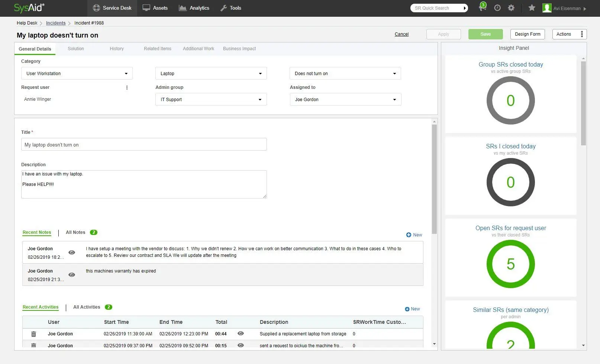Image resolution: width=600 pixels, height=364 pixels.
Task: Open the history clock icon in top bar
Action: (497, 8)
